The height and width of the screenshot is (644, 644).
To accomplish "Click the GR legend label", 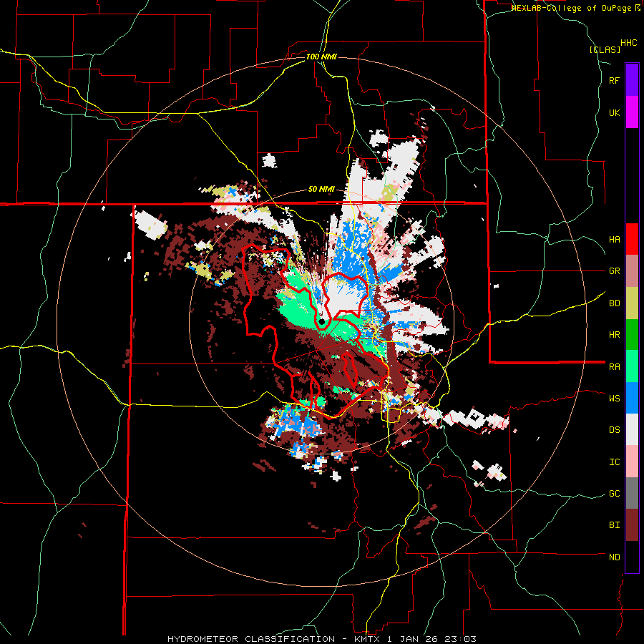I will click(614, 271).
